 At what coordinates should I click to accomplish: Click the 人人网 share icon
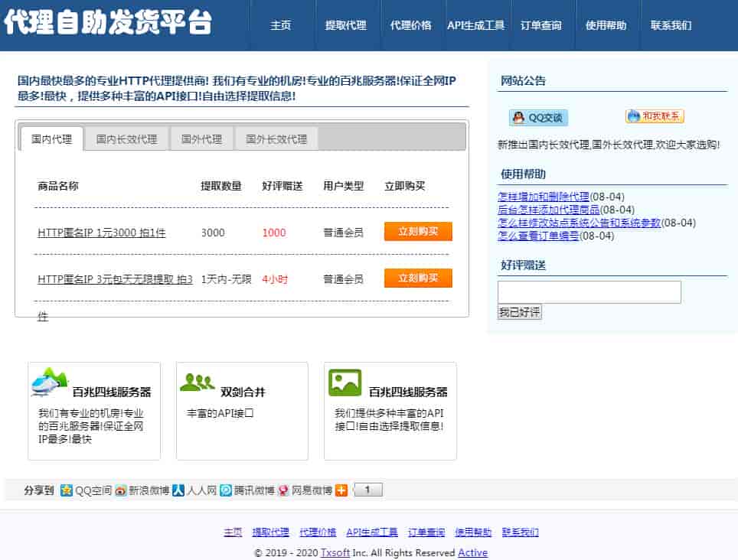point(178,490)
